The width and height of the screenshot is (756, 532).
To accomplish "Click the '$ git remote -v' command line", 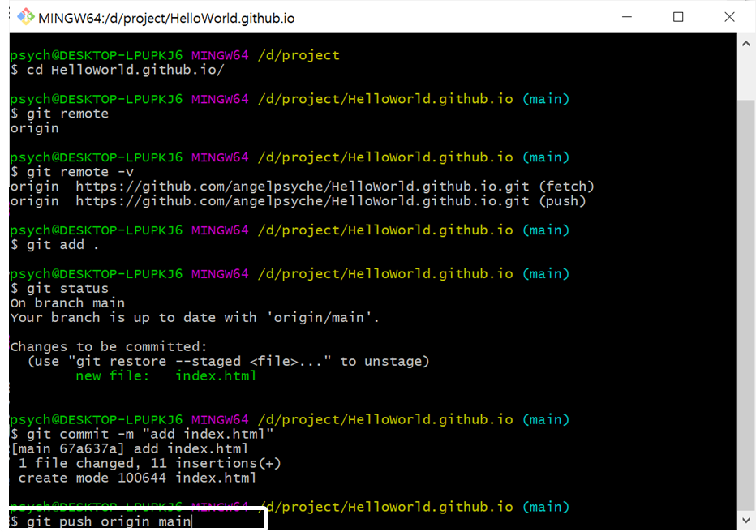I will 72,172.
